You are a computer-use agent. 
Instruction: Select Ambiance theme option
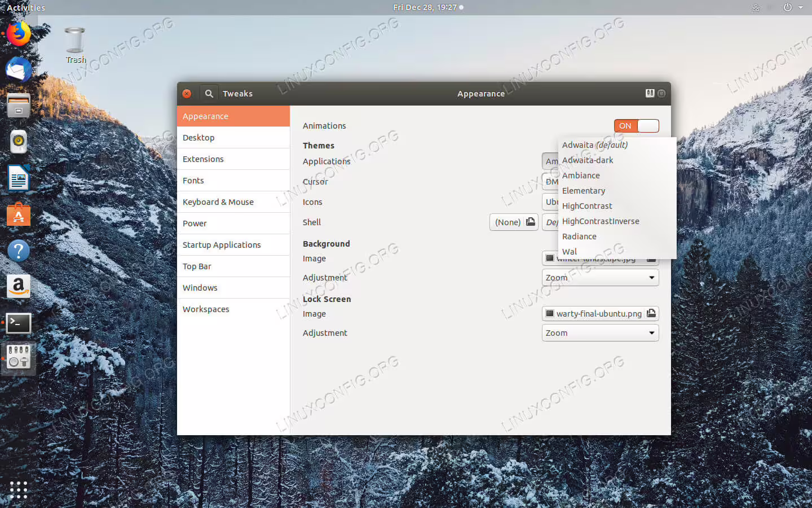click(x=617, y=176)
